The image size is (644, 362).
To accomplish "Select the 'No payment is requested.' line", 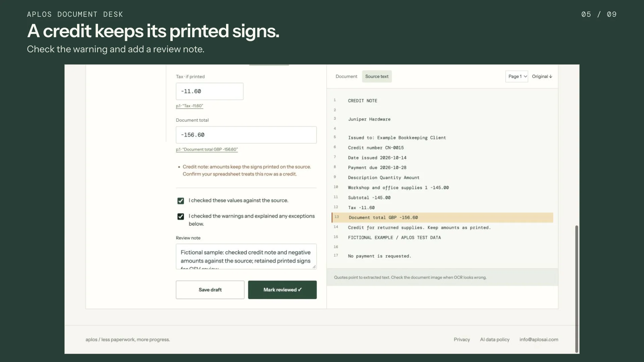I will [x=379, y=256].
